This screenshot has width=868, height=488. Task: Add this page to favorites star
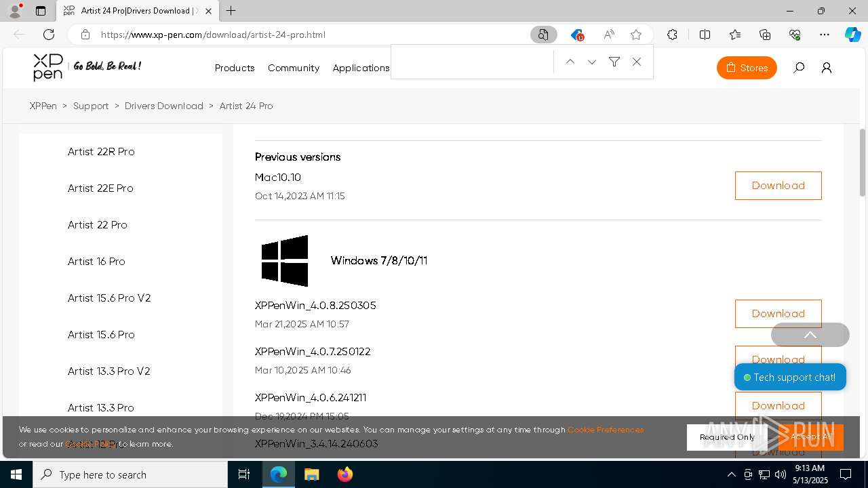tap(636, 35)
